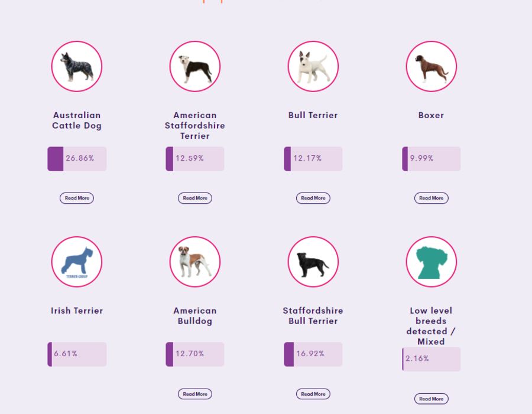Select the 16.92% Staffordshire Bull Terrier bar
This screenshot has height=414, width=532.
[x=313, y=354]
